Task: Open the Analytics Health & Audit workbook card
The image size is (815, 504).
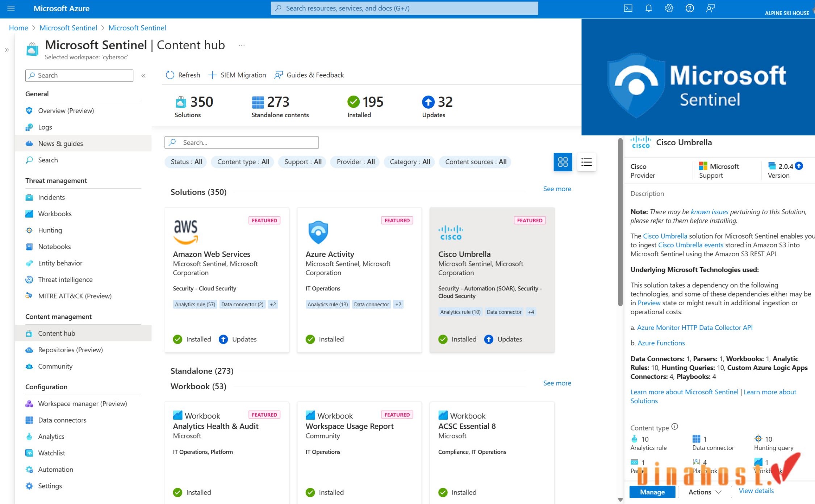Action: [x=227, y=453]
